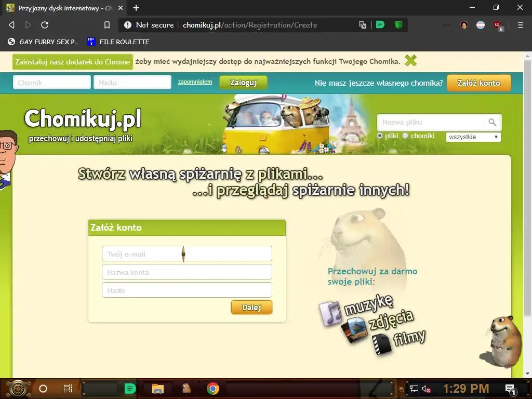Click the zapomniałem link
532x399 pixels.
[x=195, y=82]
